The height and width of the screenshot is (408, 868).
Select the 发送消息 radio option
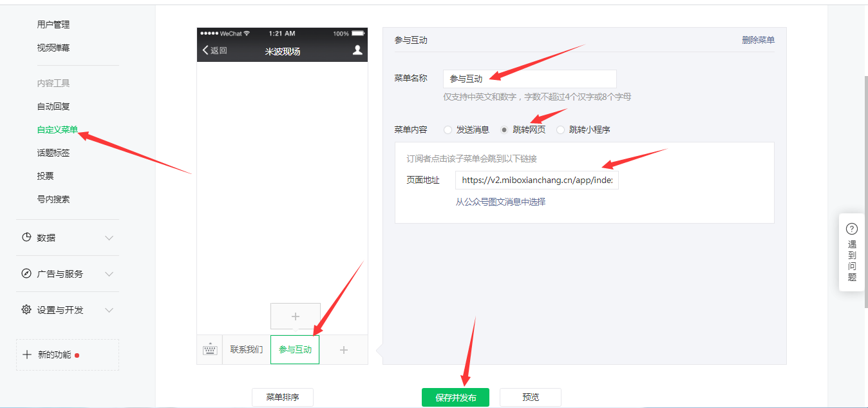tap(448, 130)
